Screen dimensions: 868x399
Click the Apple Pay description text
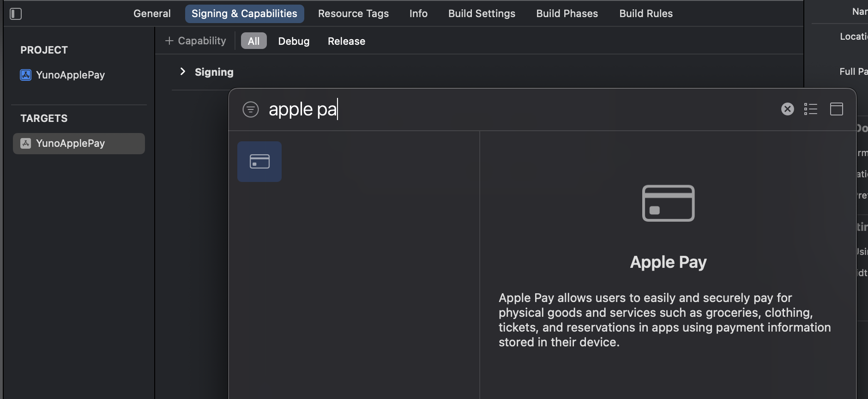click(x=665, y=320)
